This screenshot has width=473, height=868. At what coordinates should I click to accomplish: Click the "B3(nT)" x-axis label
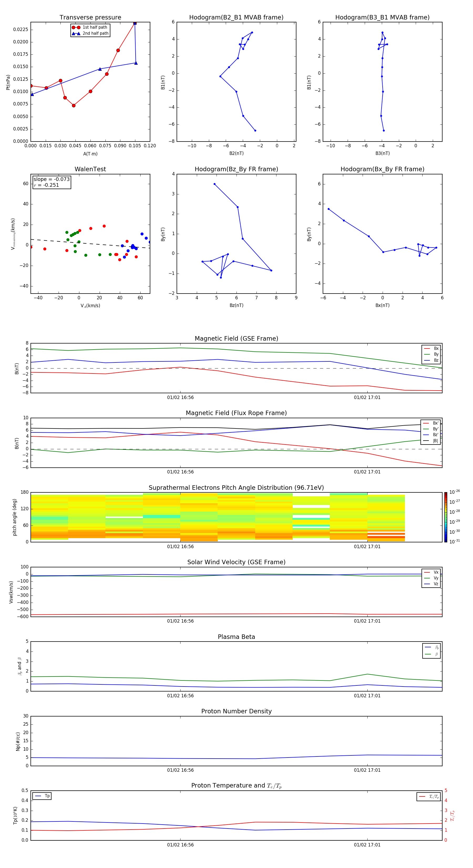tap(382, 153)
